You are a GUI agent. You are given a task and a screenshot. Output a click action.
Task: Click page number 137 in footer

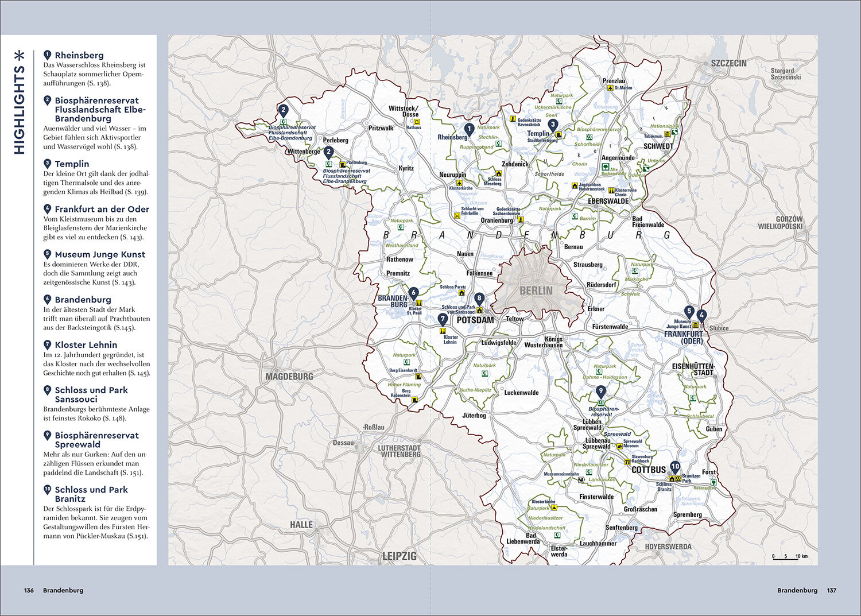831,590
